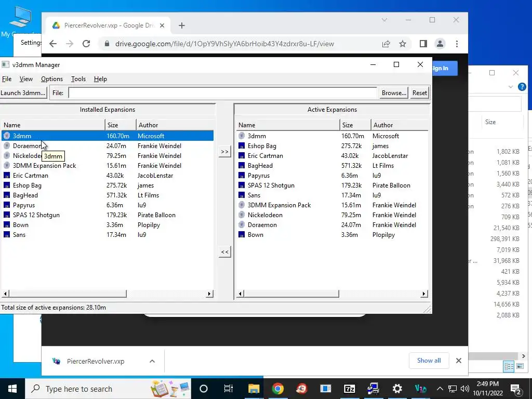Click the Active Expansions horizontal scrollbar thumb
This screenshot has width=532, height=399.
click(291, 294)
